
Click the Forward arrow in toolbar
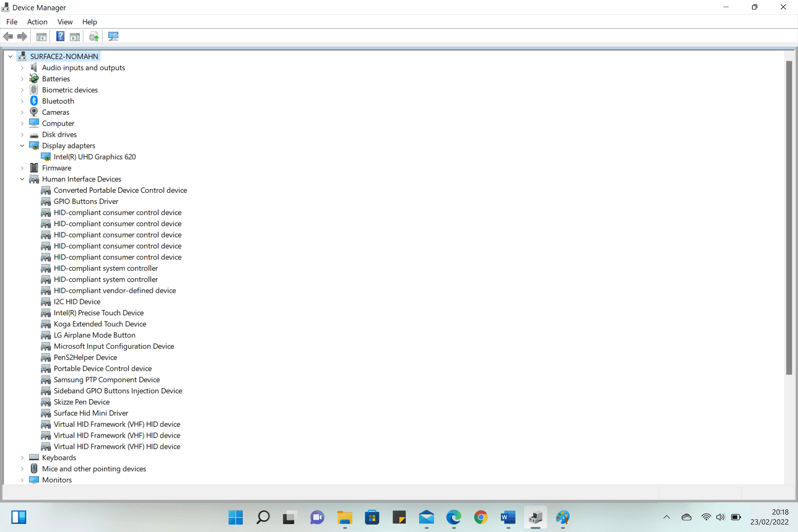click(22, 36)
